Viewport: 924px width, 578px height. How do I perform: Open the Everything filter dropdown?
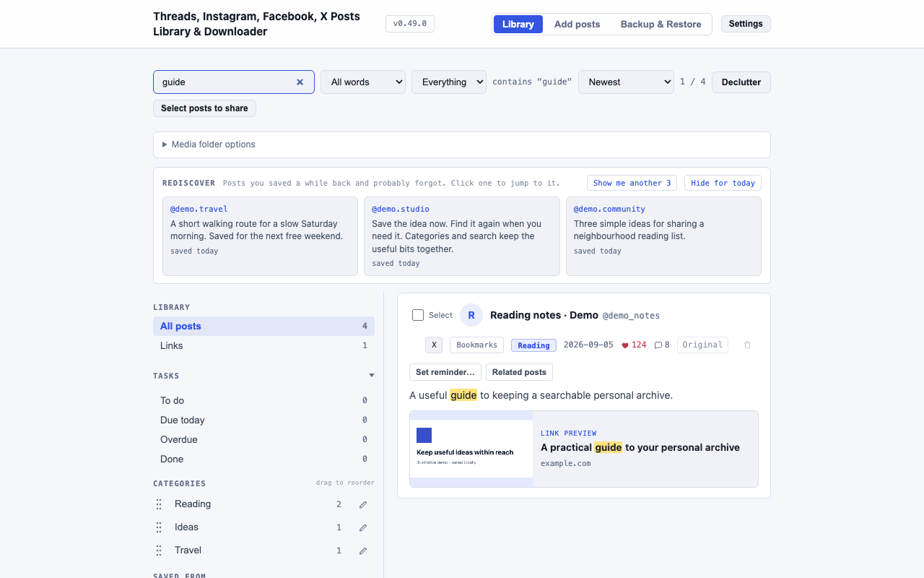(x=449, y=82)
